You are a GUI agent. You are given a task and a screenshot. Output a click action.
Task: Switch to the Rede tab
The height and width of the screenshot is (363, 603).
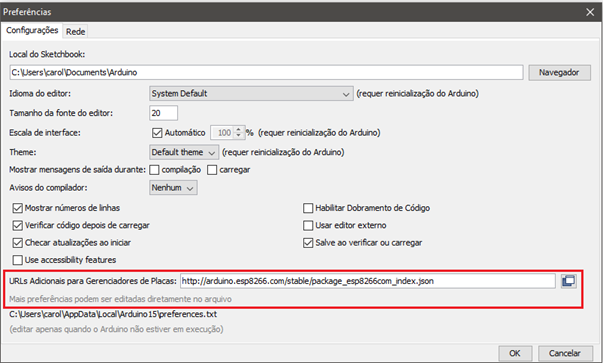tap(75, 32)
